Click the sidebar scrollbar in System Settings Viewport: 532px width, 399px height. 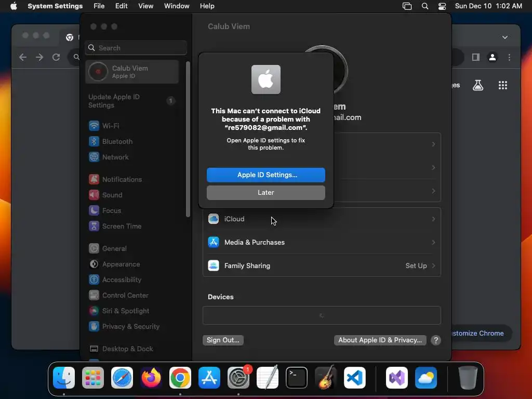[x=188, y=139]
